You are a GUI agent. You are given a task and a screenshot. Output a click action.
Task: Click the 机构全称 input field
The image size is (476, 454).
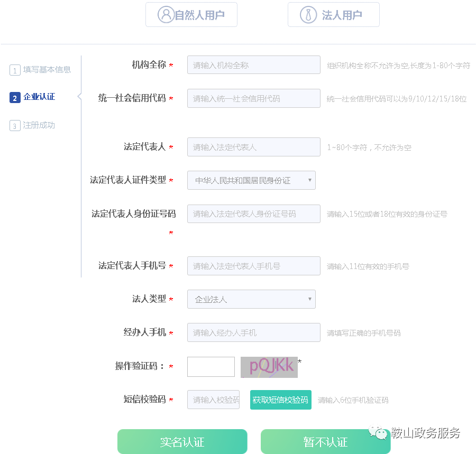(253, 64)
